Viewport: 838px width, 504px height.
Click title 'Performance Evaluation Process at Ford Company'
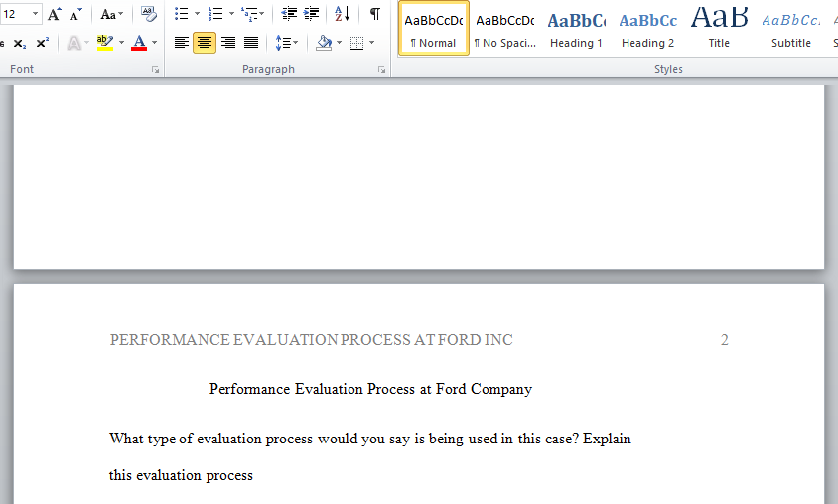click(x=370, y=389)
